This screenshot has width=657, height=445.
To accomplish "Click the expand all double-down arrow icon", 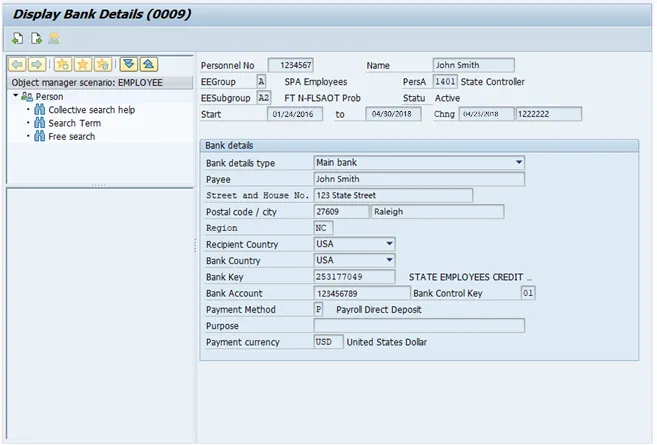I will point(128,65).
